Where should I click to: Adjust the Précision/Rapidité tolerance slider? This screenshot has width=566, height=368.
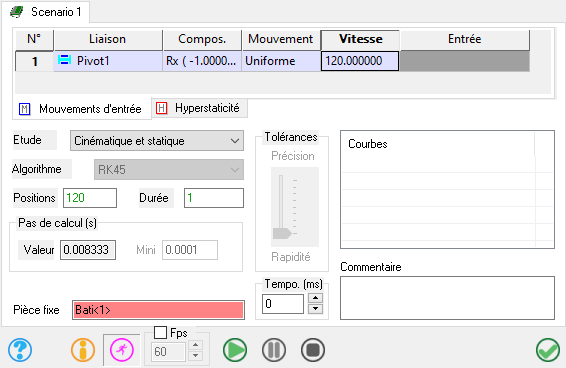[282, 233]
